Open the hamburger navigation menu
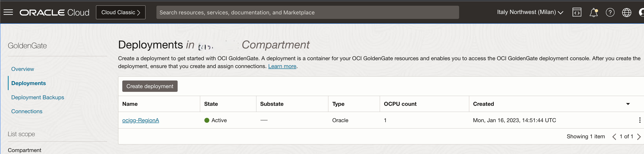Image resolution: width=644 pixels, height=154 pixels. (x=8, y=12)
